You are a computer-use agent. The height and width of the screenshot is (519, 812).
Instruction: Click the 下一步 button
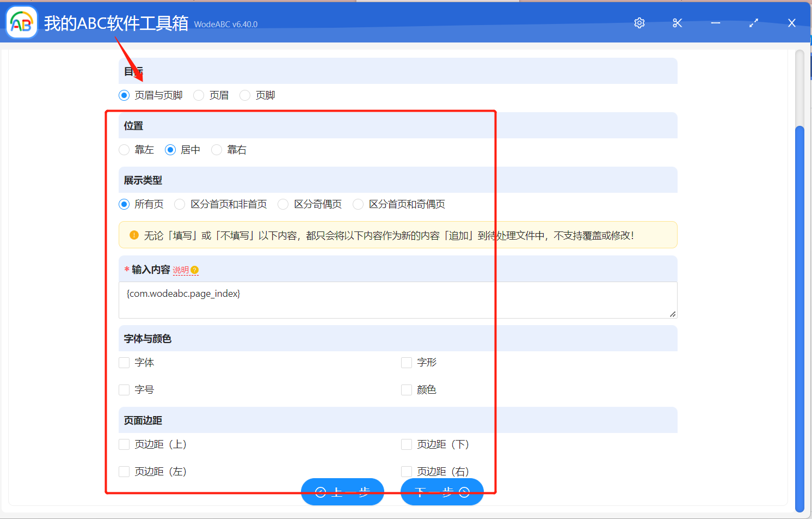(442, 491)
